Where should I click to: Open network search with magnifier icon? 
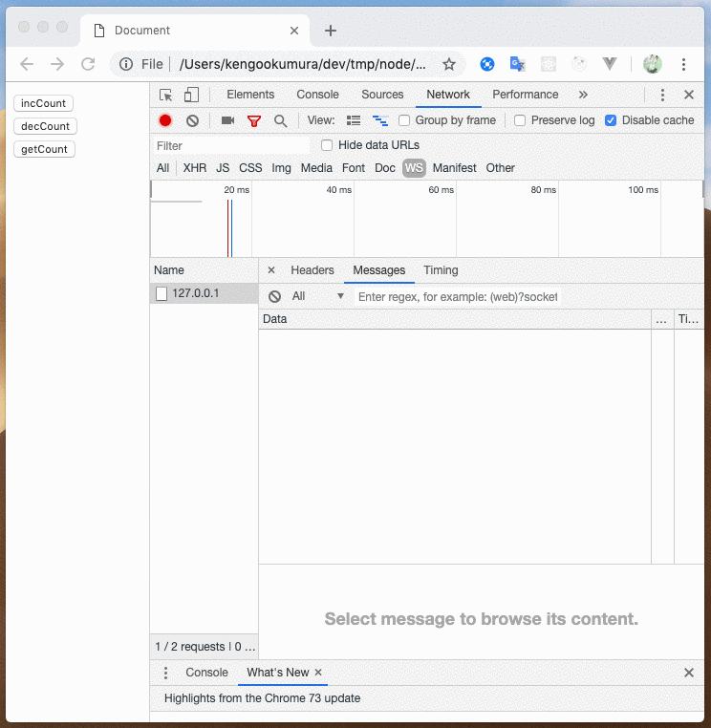pos(281,121)
